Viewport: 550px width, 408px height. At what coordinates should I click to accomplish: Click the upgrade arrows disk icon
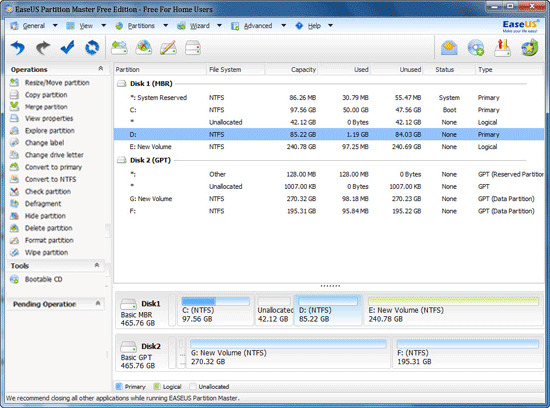(x=503, y=48)
